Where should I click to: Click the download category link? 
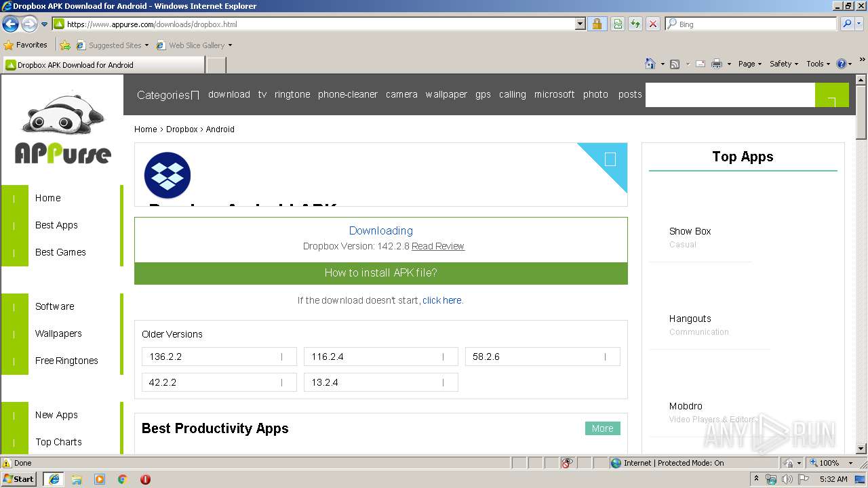coord(229,94)
